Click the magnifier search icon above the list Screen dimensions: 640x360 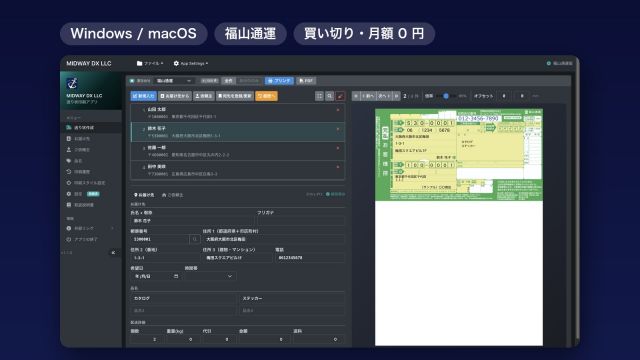[x=329, y=96]
